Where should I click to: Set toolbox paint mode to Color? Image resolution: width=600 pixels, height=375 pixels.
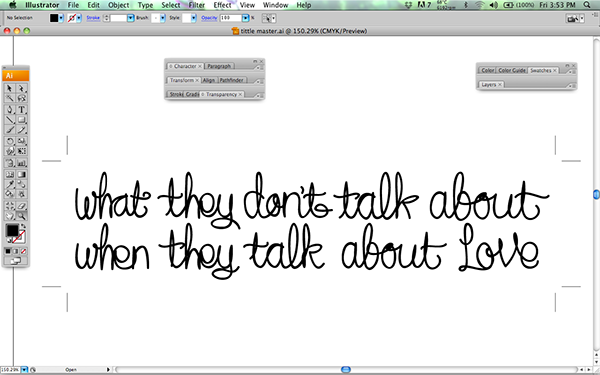pyautogui.click(x=8, y=251)
